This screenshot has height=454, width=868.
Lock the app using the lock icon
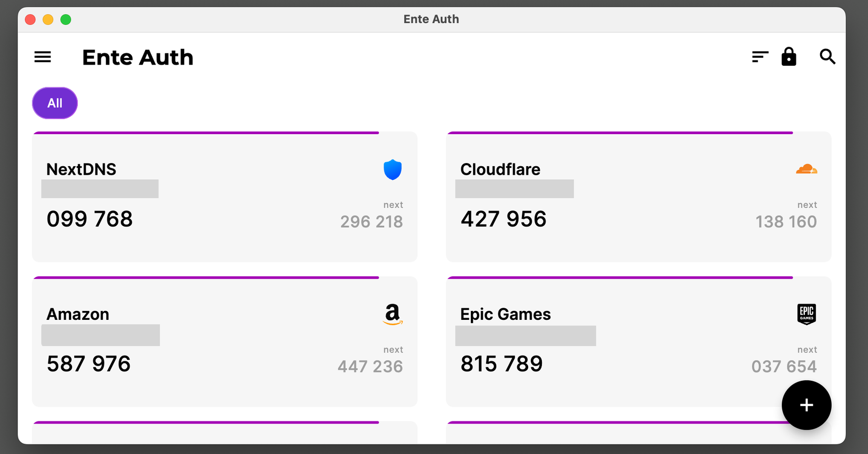789,57
